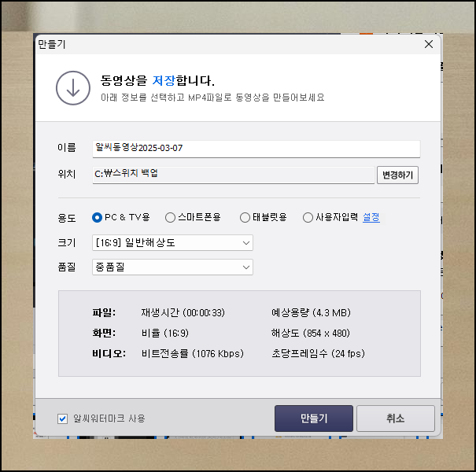Toggle the 알씨워터마크 사용 checkbox
This screenshot has height=472, width=476.
coord(62,419)
